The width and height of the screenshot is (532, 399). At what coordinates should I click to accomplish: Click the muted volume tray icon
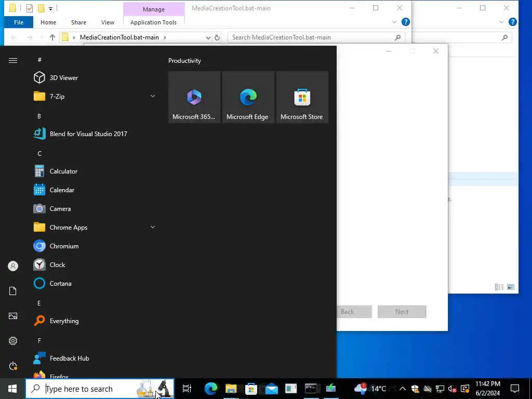[x=452, y=389]
